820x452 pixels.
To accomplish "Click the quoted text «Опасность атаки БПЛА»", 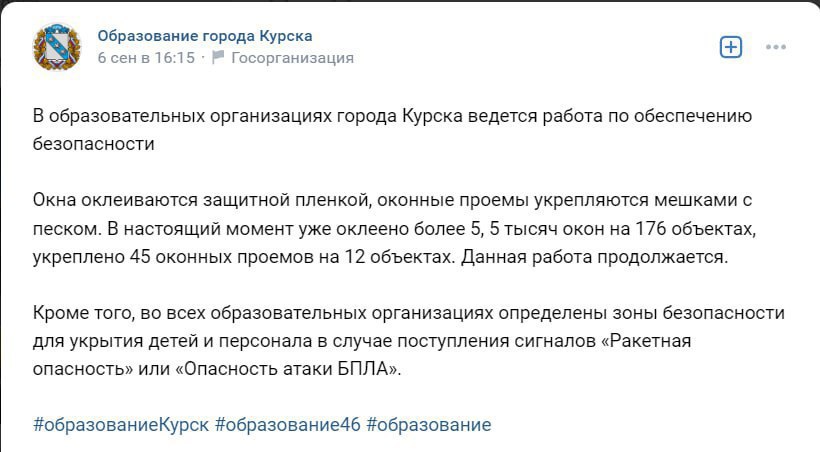I will (288, 369).
